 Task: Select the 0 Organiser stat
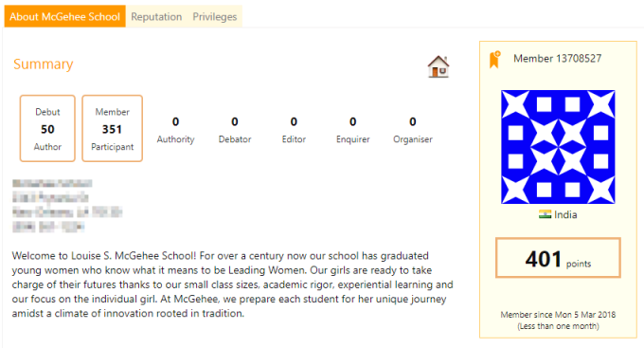click(x=413, y=130)
